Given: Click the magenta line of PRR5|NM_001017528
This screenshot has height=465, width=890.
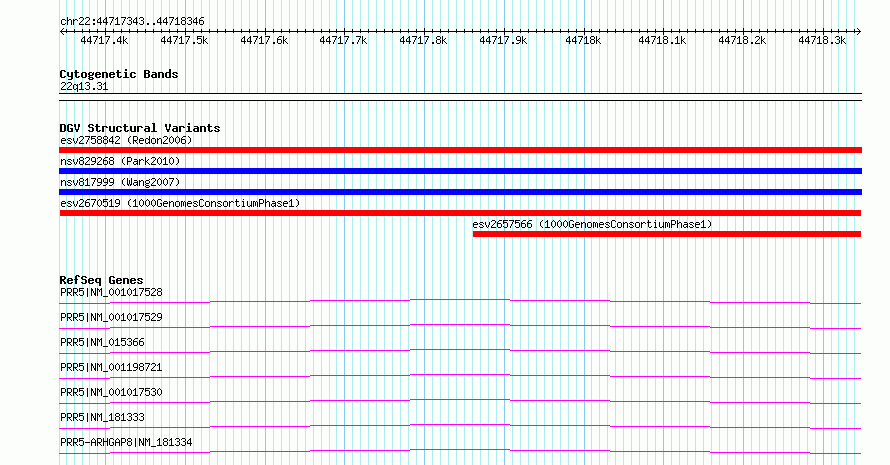Looking at the screenshot, I should click(460, 301).
